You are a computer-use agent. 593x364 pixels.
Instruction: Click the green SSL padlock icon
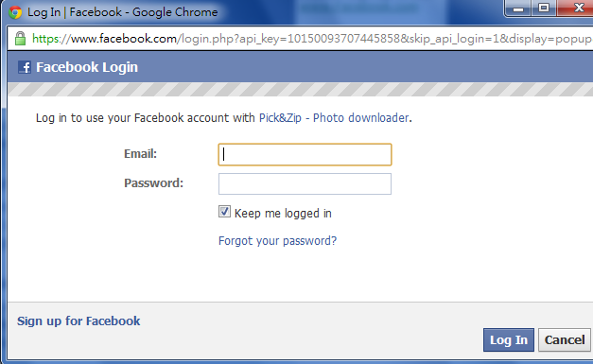click(x=20, y=39)
